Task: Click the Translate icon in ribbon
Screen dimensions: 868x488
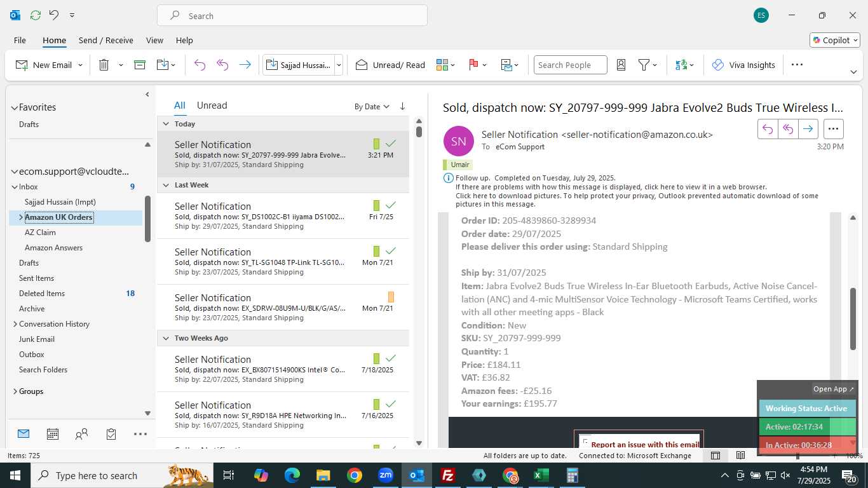Action: tap(681, 65)
